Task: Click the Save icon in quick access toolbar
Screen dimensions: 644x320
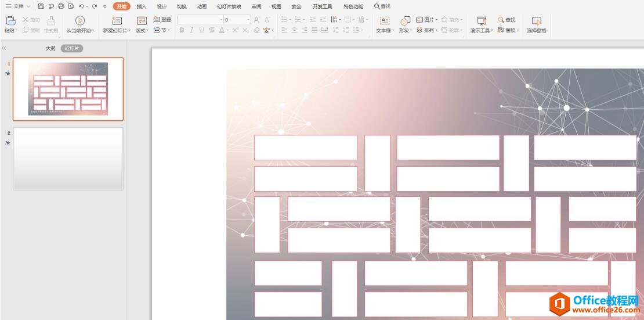Action: (41, 6)
